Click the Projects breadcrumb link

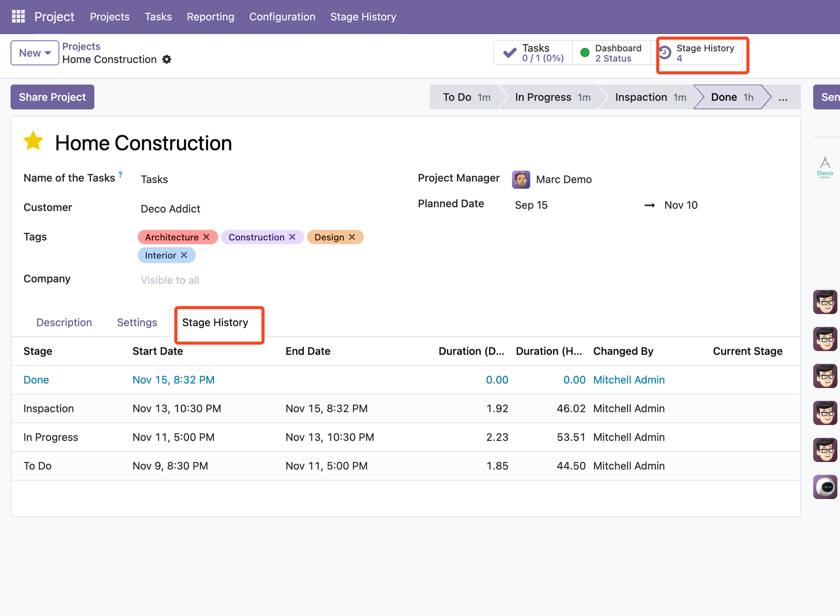(81, 46)
